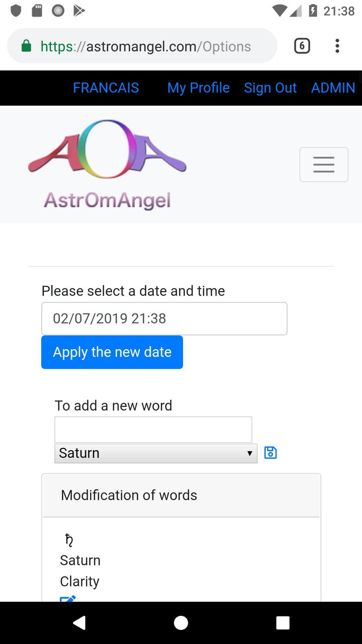Open My Profile link
This screenshot has height=644, width=362.
click(x=198, y=88)
